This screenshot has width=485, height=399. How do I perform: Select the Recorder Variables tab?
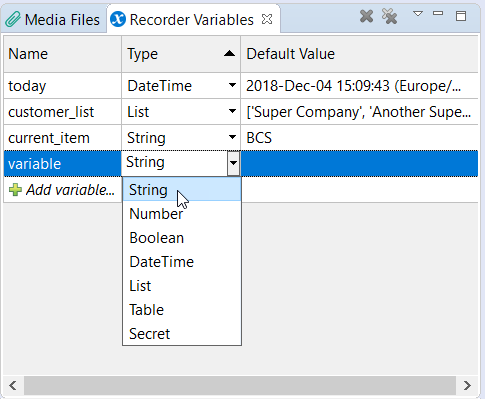coord(193,19)
